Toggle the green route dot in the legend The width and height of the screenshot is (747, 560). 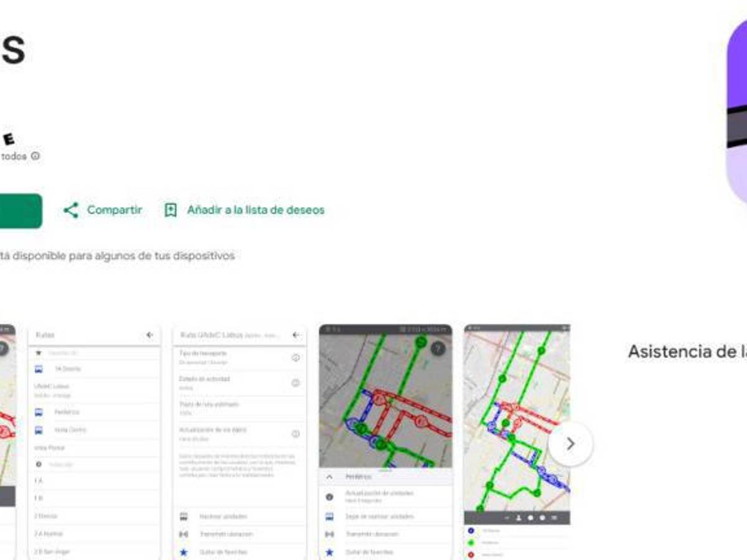pos(471,543)
